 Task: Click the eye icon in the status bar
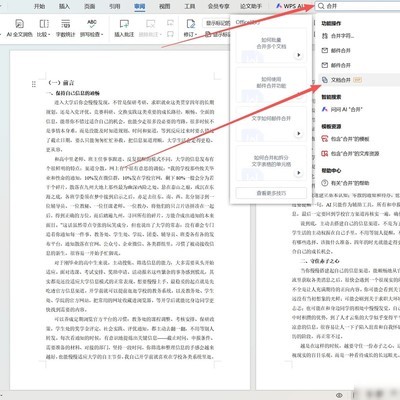pyautogui.click(x=339, y=395)
